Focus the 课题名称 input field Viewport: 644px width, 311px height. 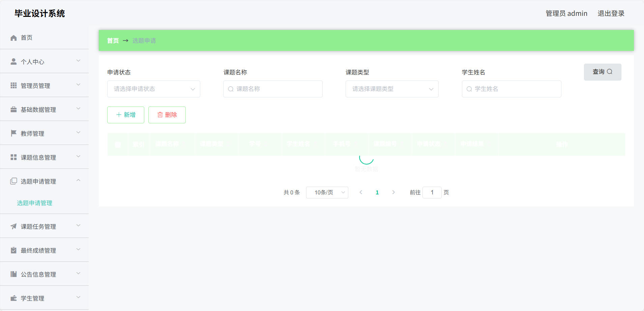(x=273, y=89)
